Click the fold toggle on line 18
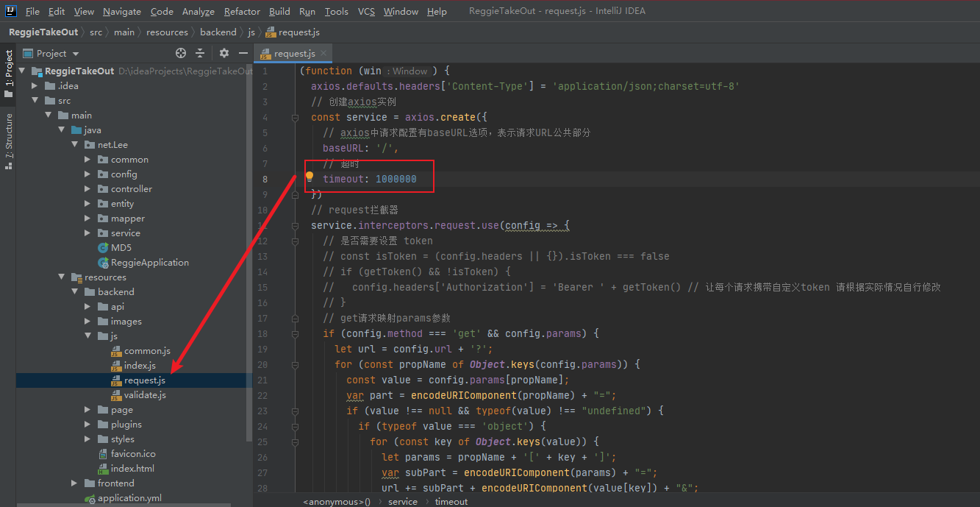980x507 pixels. [295, 334]
